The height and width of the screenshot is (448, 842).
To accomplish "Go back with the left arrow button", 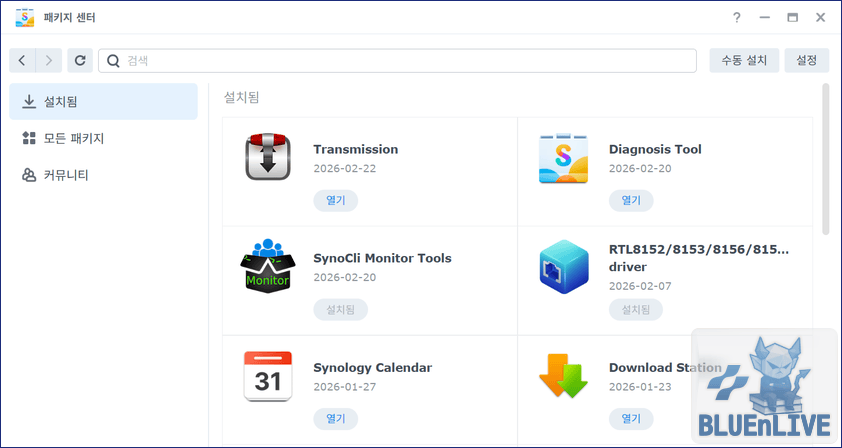I will tap(23, 61).
